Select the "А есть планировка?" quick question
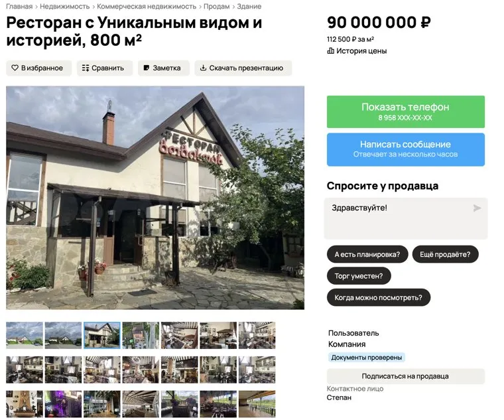This screenshot has width=504, height=420. pos(367,254)
